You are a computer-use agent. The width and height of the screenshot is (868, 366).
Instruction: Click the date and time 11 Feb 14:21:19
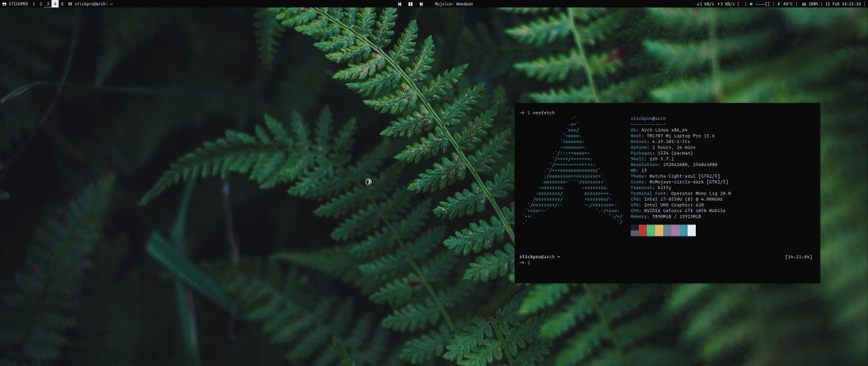click(x=843, y=4)
